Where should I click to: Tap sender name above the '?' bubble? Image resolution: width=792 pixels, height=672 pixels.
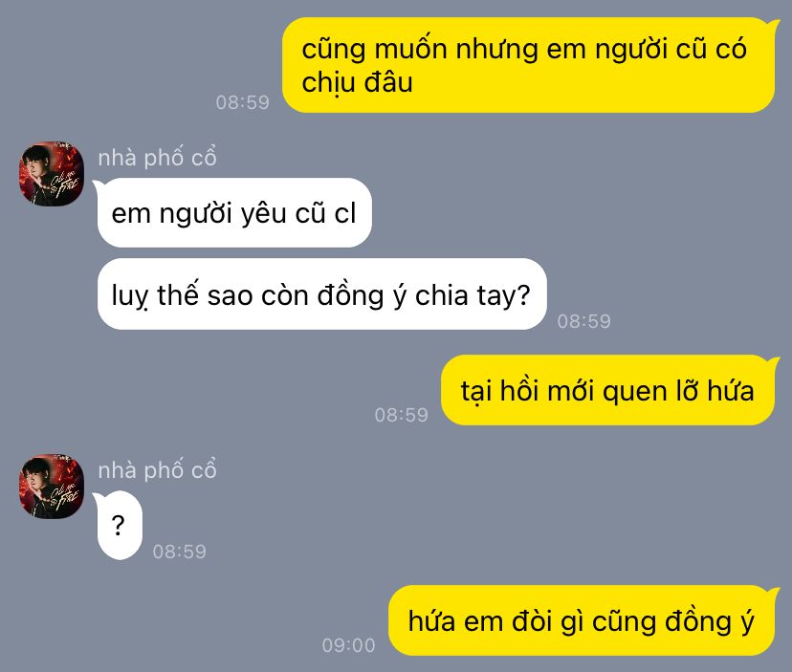pyautogui.click(x=157, y=469)
